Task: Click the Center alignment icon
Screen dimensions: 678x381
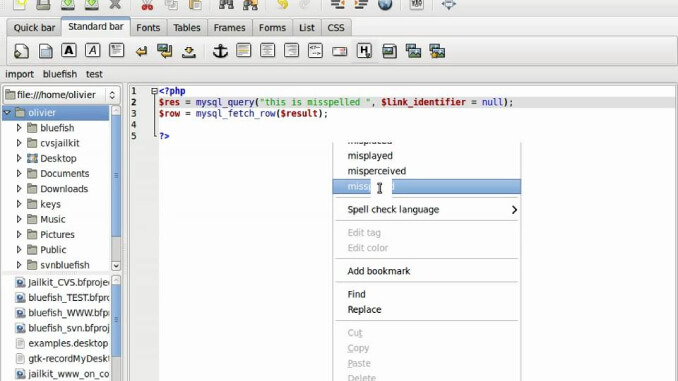Action: [x=268, y=51]
